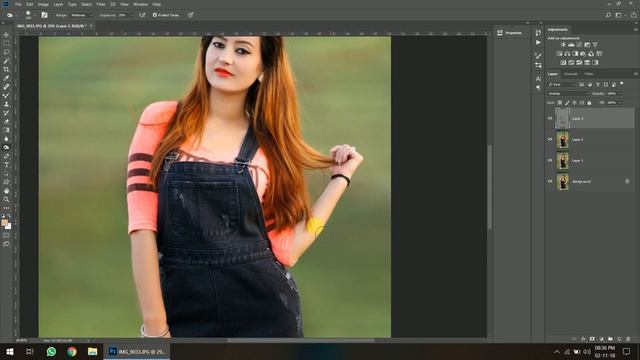This screenshot has height=360, width=640.
Task: Select the History Brush tool
Action: (x=6, y=113)
